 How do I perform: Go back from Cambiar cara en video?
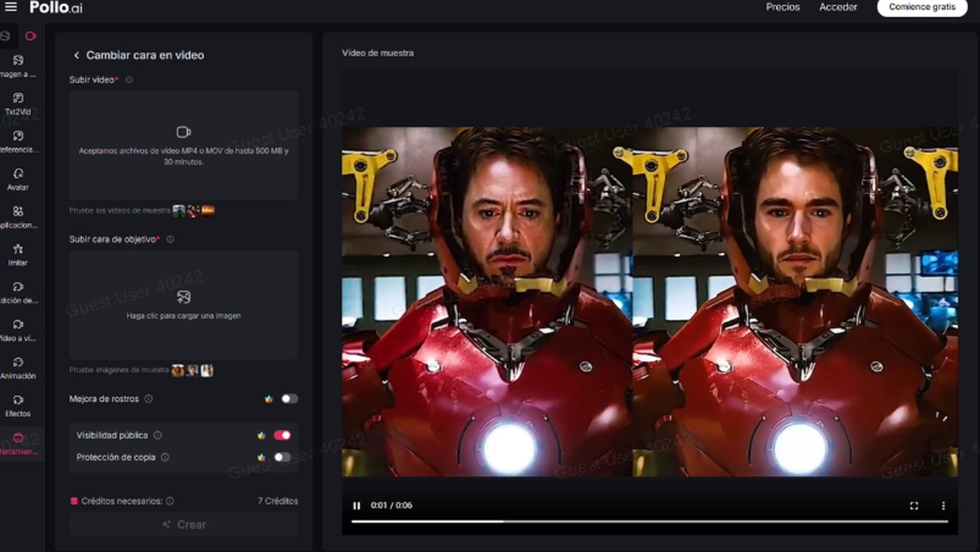[77, 55]
